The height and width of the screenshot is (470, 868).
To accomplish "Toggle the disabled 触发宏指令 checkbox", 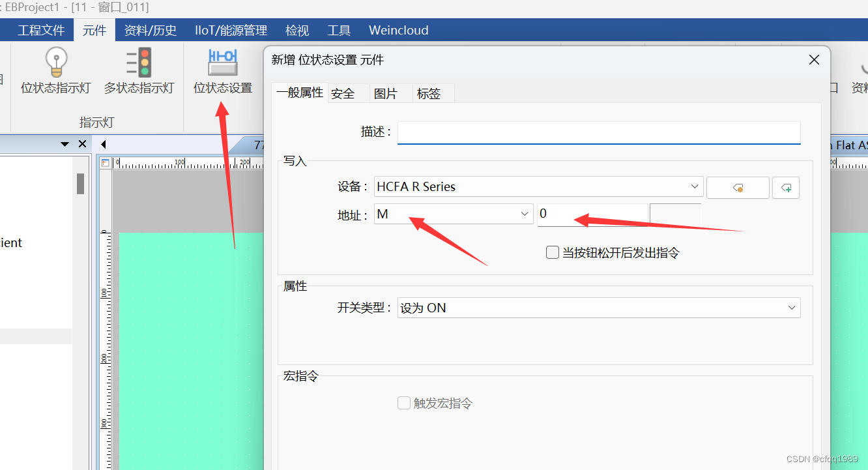I will (x=404, y=403).
